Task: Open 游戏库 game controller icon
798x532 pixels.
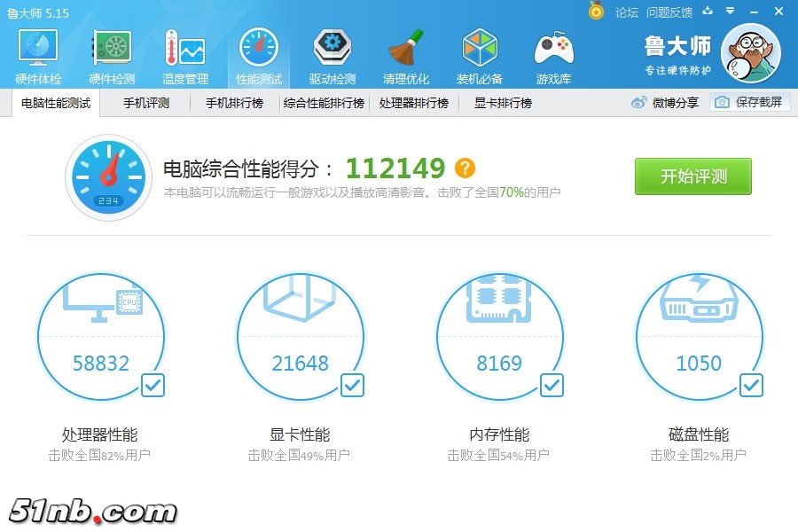Action: click(553, 56)
